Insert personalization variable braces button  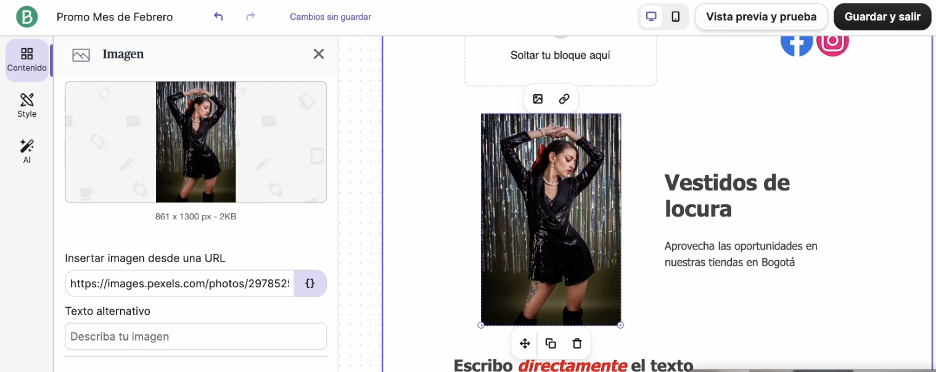pos(310,284)
